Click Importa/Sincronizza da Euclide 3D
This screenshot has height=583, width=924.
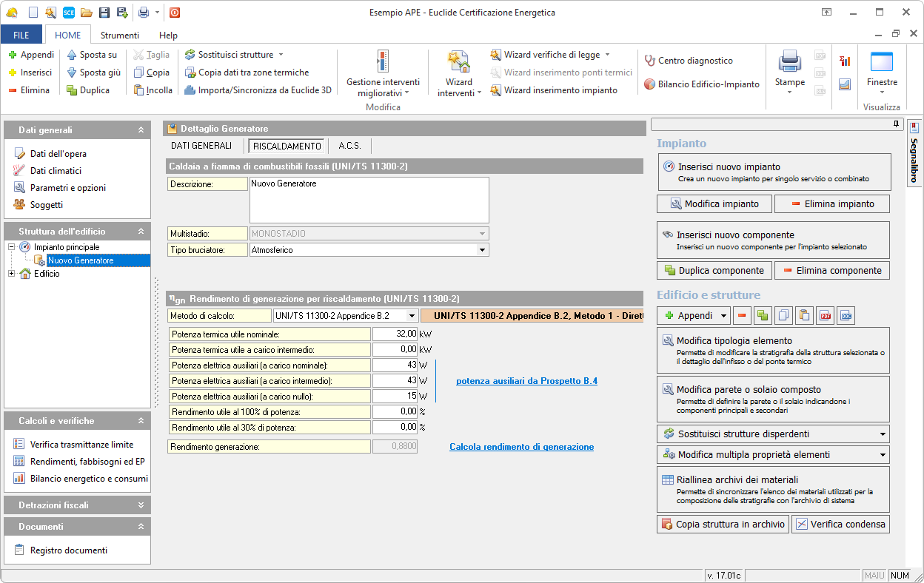pos(258,90)
